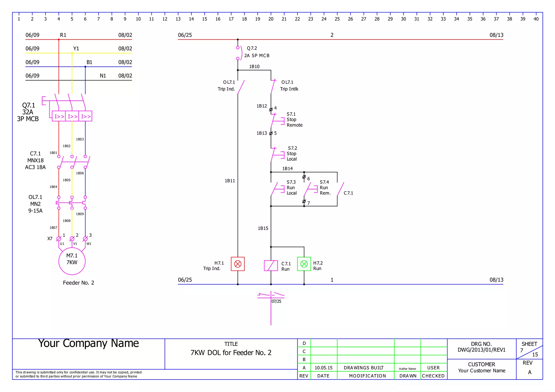Click the OL7.1 Trip Ind. contact

(x=241, y=87)
